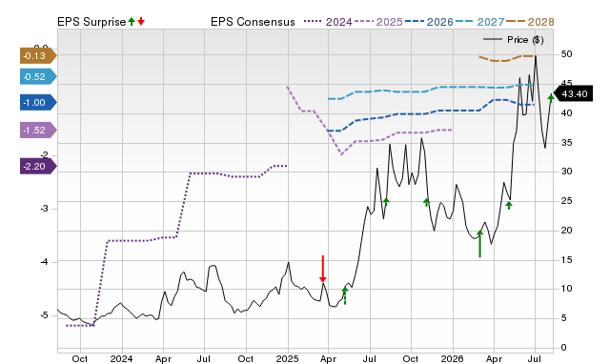Click the EPS Surprise legend label
Image resolution: width=610 pixels, height=364 pixels.
[x=91, y=22]
